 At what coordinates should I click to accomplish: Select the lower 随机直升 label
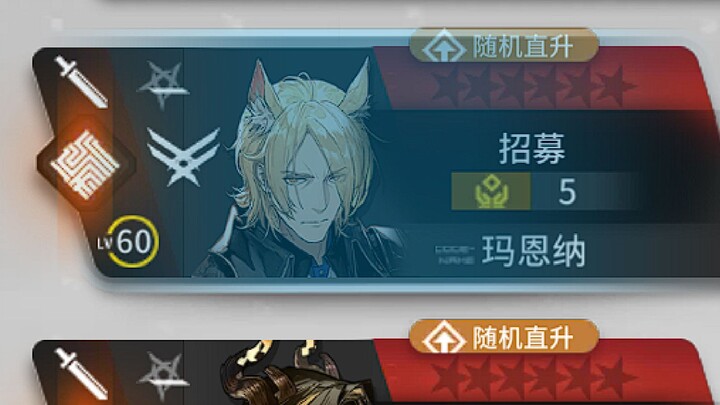point(523,338)
